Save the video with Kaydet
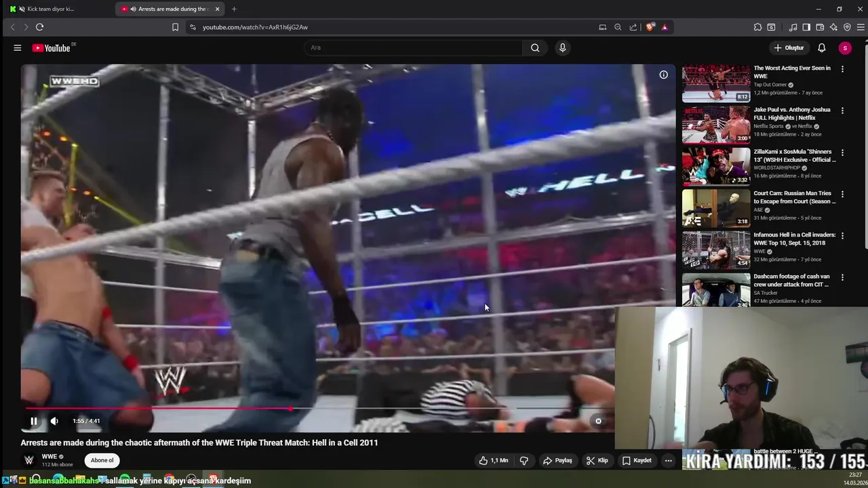The height and width of the screenshot is (488, 868). pyautogui.click(x=637, y=460)
